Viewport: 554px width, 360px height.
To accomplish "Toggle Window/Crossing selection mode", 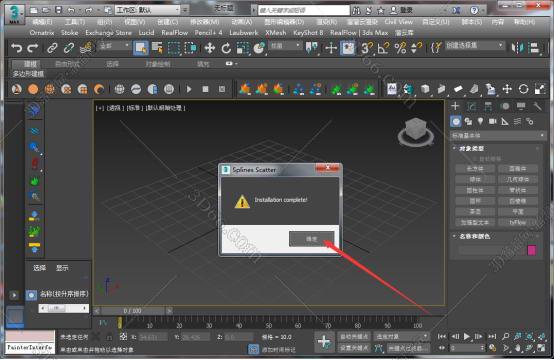I will click(190, 48).
